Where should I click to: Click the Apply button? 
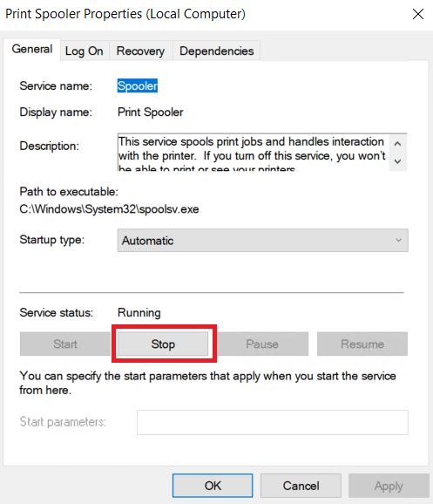pyautogui.click(x=389, y=486)
